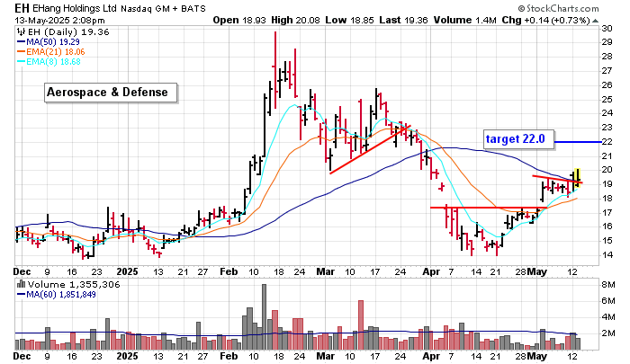Click the MA(60) legend line swatch in volume panel

click(x=21, y=295)
